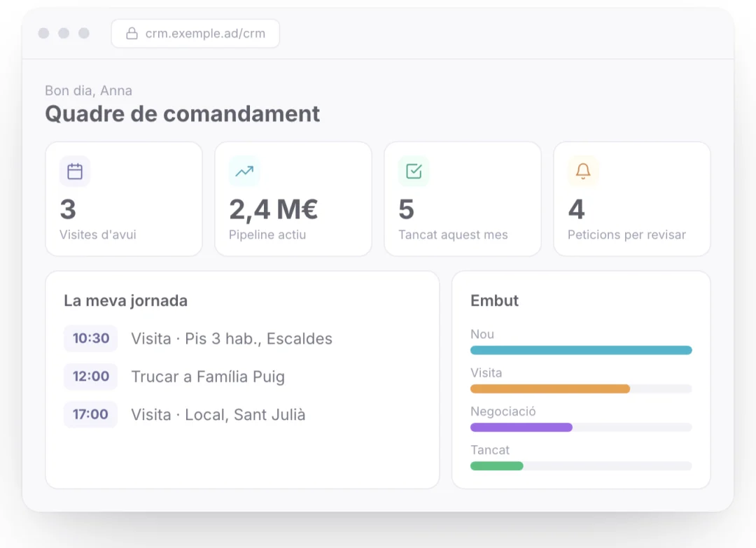756x548 pixels.
Task: Click the checkmark icon on Tancat aquest mes card
Action: point(414,171)
